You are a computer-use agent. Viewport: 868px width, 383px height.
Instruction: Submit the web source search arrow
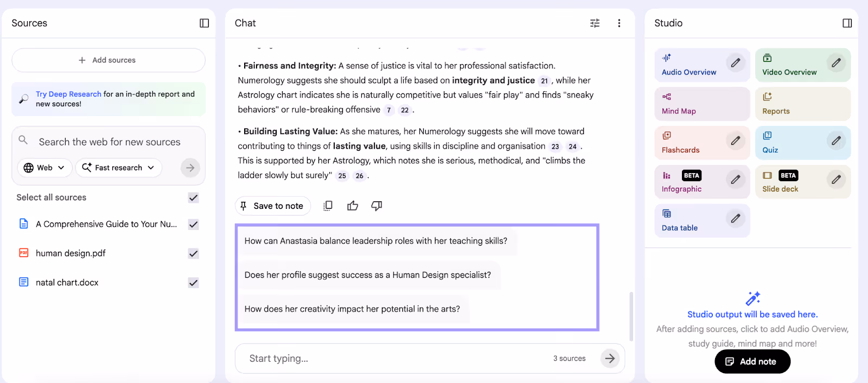click(x=190, y=168)
